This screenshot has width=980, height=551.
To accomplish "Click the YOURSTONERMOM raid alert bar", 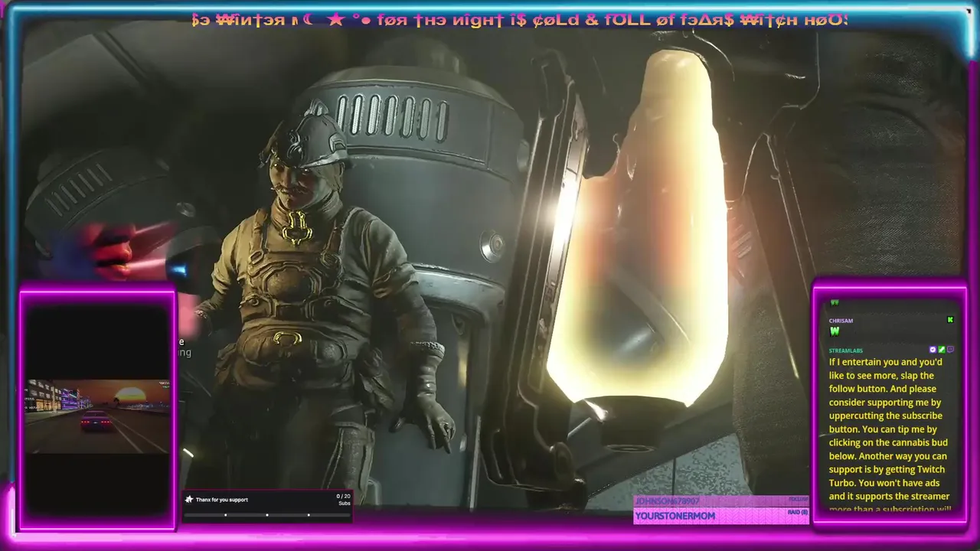I will coord(721,516).
